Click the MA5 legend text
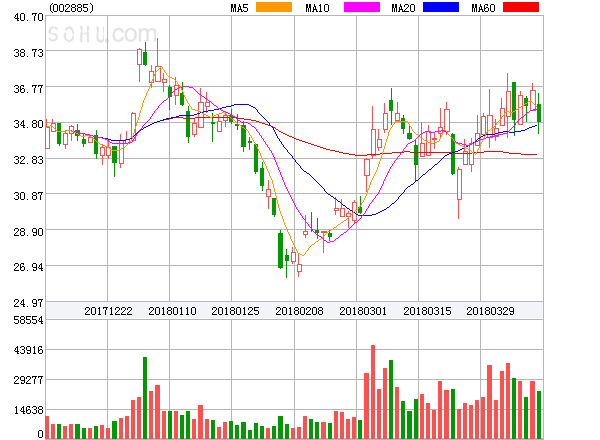The height and width of the screenshot is (440, 600). coord(239,8)
